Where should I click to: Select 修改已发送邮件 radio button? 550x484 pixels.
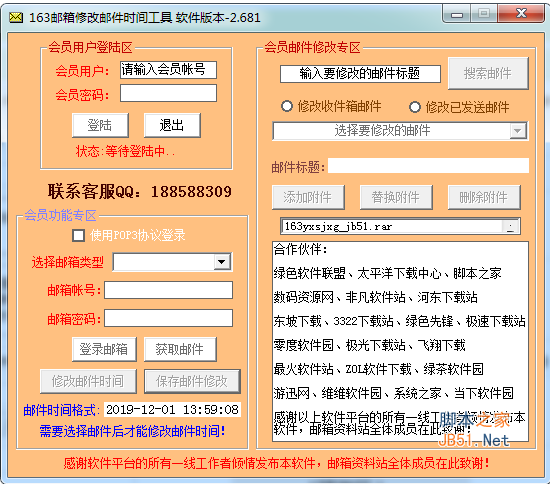click(x=415, y=107)
